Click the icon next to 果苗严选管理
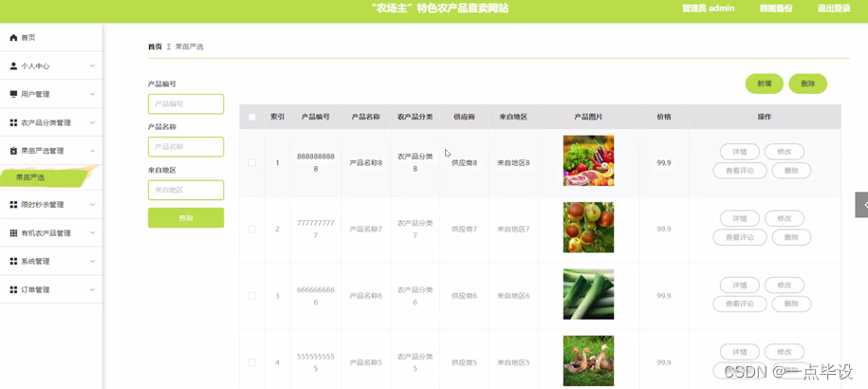Viewport: 868px width, 389px height. [14, 151]
